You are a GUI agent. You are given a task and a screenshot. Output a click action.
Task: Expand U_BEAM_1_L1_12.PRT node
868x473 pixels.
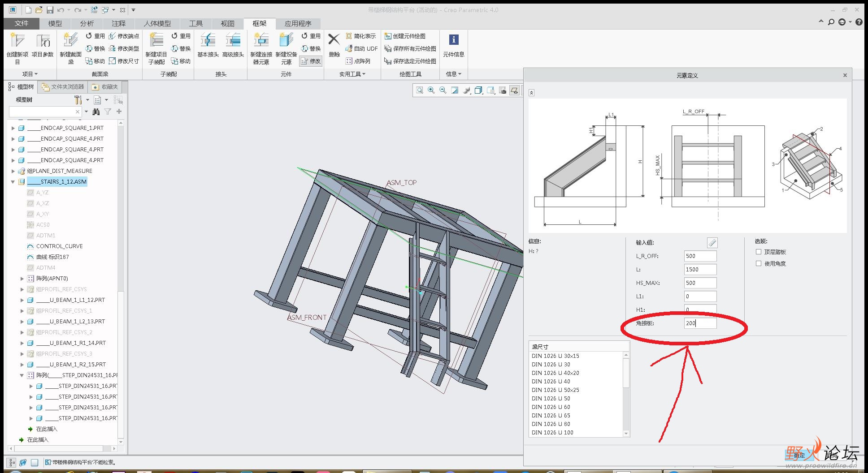click(22, 300)
